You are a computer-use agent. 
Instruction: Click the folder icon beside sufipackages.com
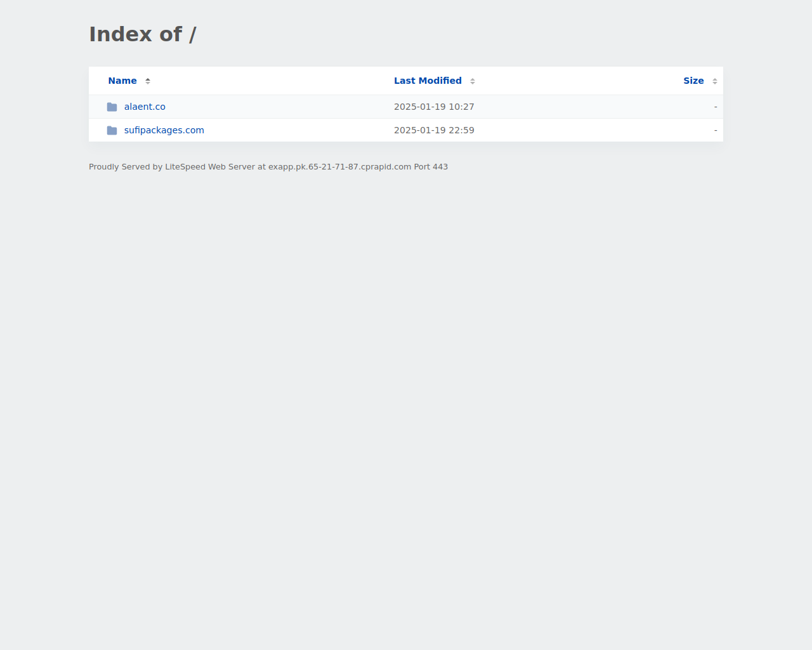(112, 130)
